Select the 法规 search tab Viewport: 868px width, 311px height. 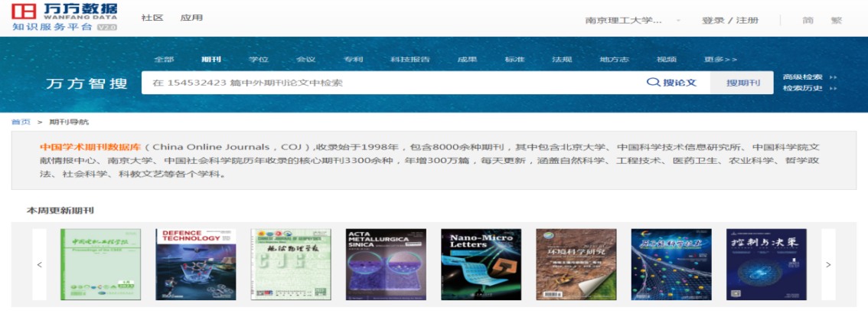[x=562, y=60]
